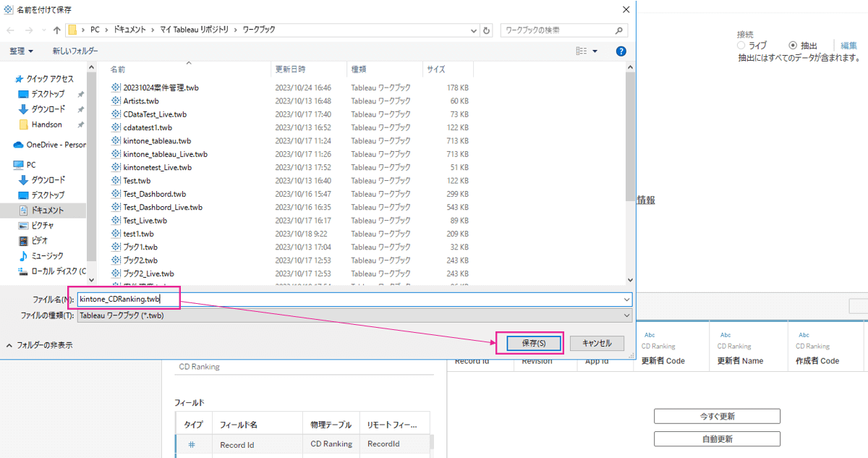Open the dialog help question mark
Screen dimensions: 868x458
pos(621,51)
